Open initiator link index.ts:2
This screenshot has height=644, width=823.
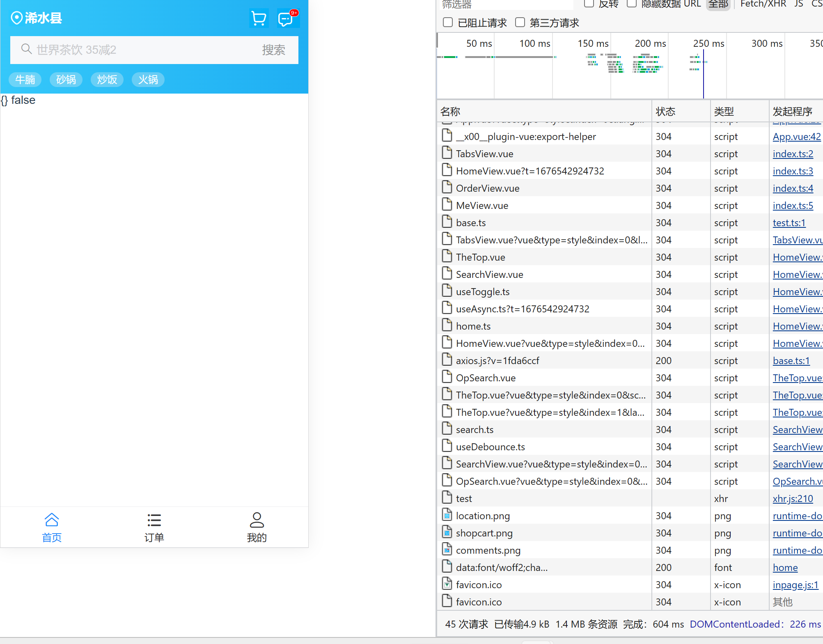pos(793,154)
